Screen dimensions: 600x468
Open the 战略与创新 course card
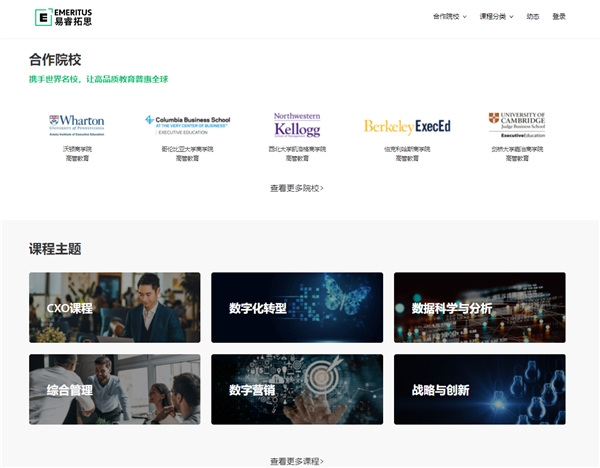tap(479, 389)
